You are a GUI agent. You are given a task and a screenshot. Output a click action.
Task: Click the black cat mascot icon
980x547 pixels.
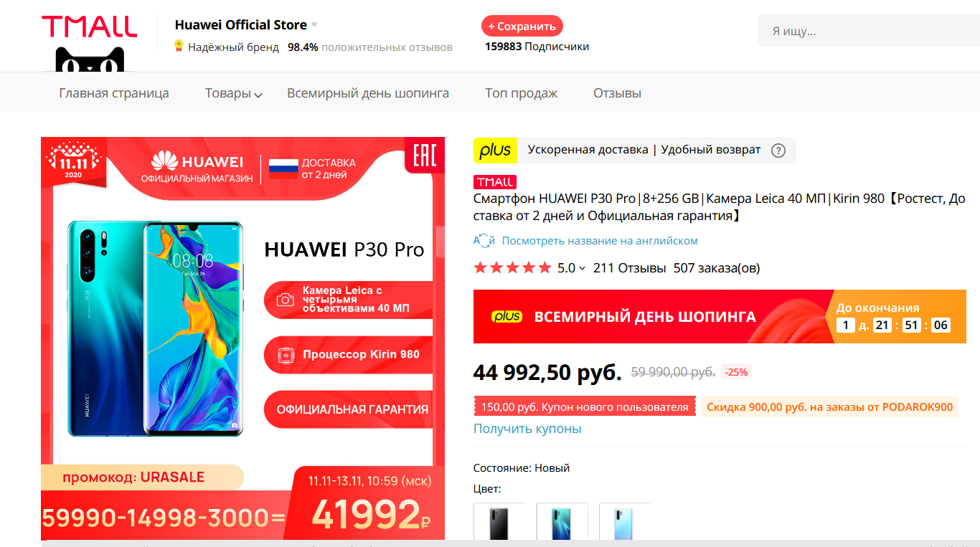coord(90,60)
